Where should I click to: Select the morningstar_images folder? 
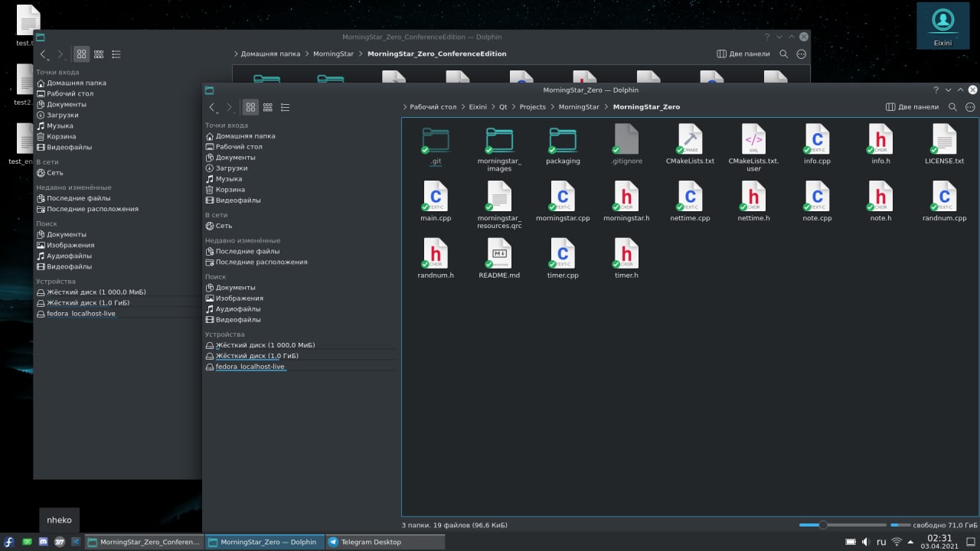point(499,148)
